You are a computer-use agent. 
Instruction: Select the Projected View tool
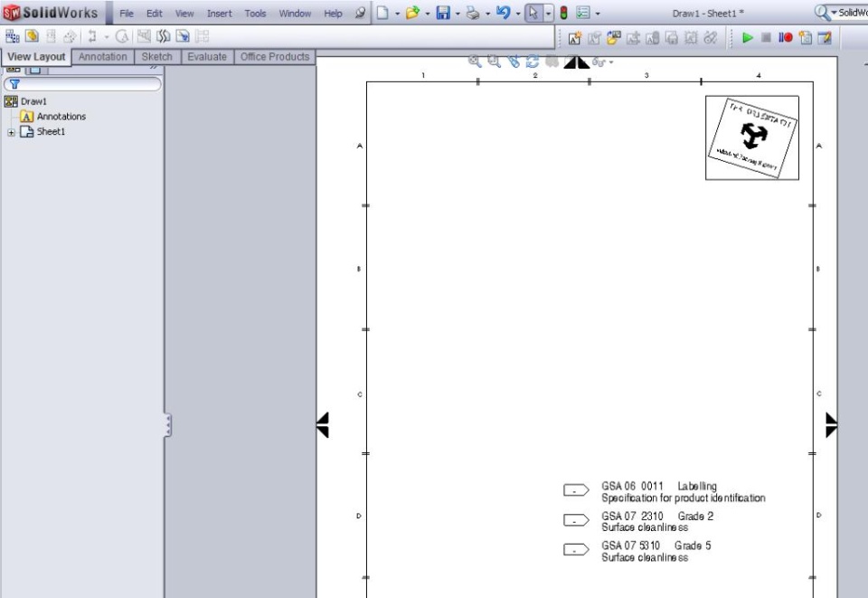(x=51, y=36)
